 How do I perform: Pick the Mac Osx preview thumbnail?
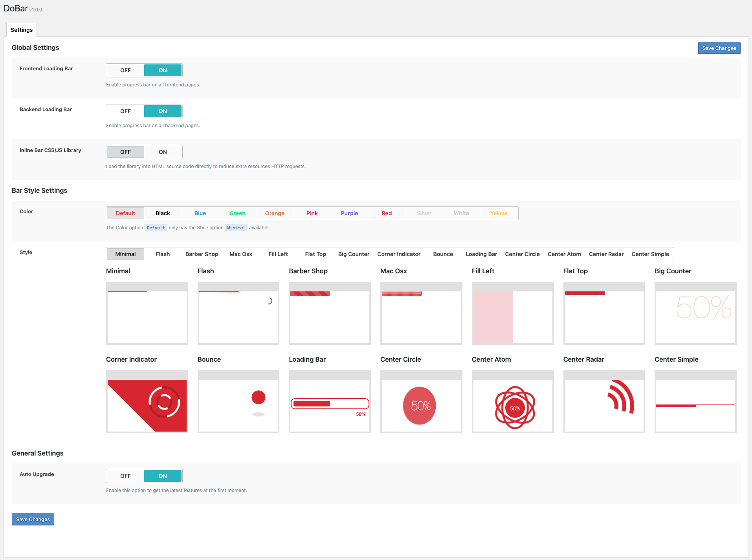click(x=421, y=313)
